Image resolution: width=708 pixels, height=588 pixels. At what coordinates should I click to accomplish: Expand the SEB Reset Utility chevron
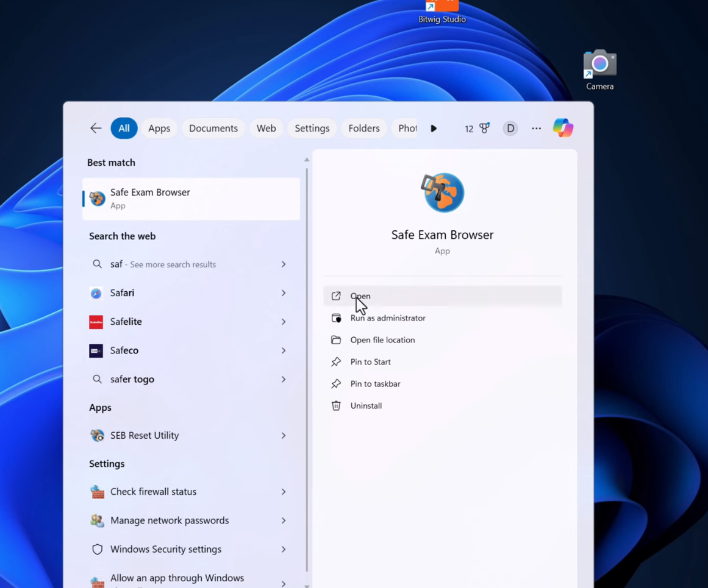(x=284, y=436)
